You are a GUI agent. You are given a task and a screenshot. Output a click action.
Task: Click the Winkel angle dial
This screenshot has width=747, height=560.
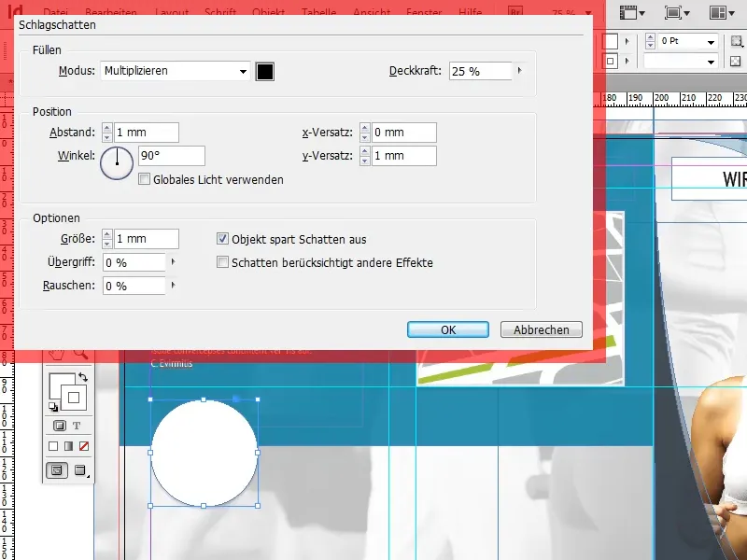coord(117,162)
